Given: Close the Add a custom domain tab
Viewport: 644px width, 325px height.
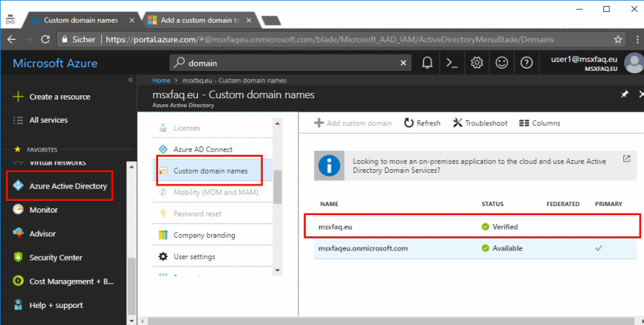Looking at the screenshot, I should tap(249, 20).
